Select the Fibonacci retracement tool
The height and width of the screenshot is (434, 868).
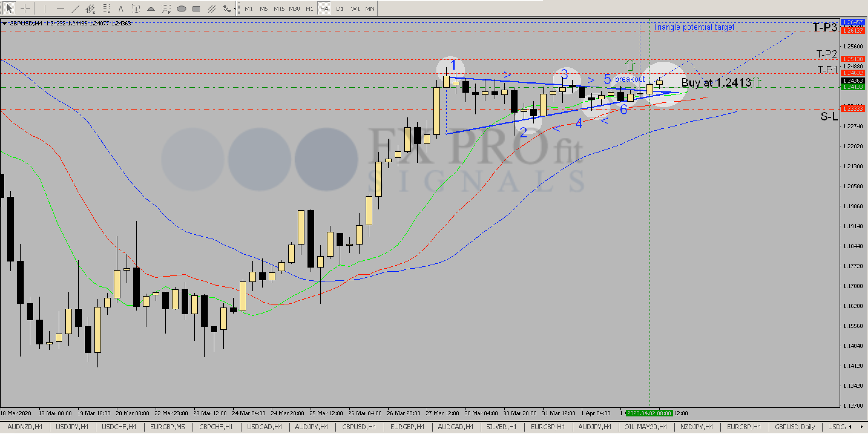[106, 9]
